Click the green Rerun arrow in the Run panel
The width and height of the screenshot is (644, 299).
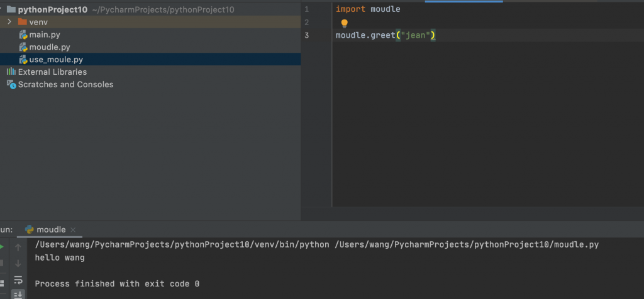point(1,247)
